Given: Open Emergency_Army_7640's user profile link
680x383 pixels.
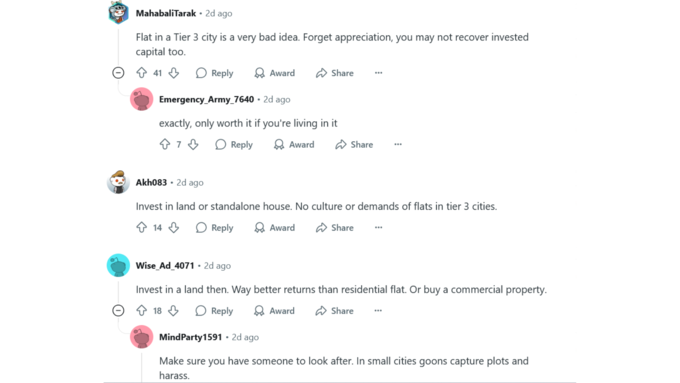Looking at the screenshot, I should click(206, 99).
